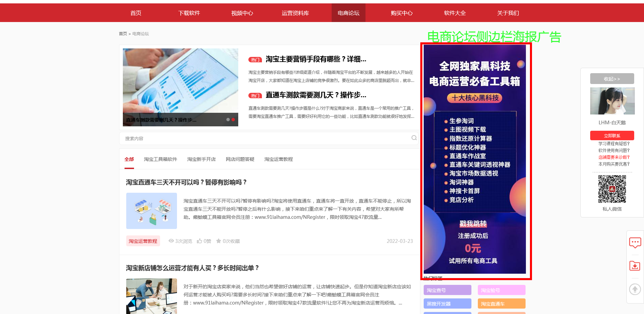
Task: Open the 视频中心 menu
Action: click(242, 13)
